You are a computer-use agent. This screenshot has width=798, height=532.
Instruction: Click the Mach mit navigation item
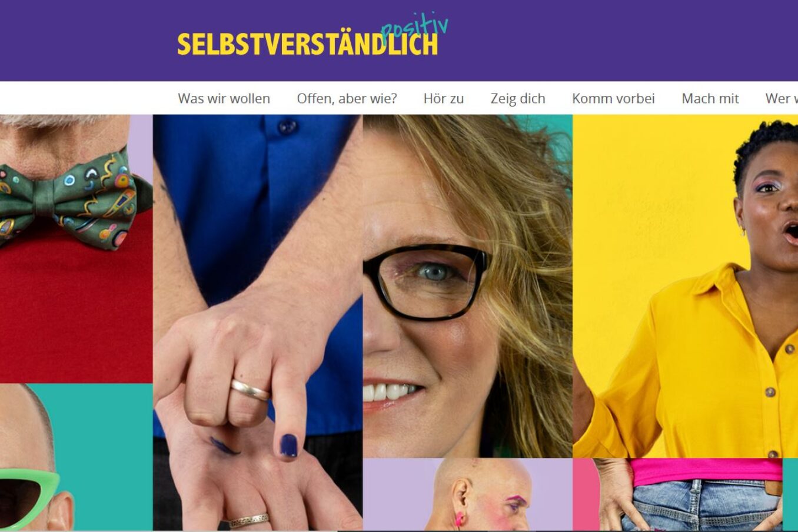[x=710, y=98]
